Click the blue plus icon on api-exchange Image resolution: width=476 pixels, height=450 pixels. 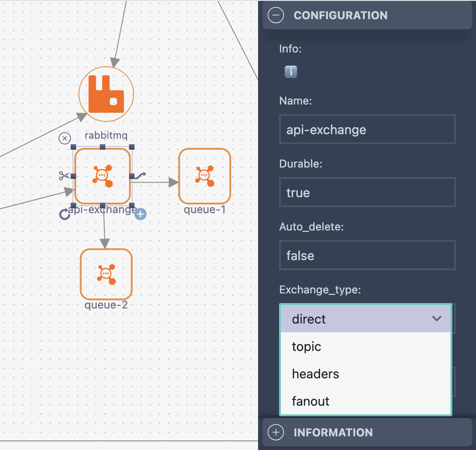pyautogui.click(x=140, y=214)
